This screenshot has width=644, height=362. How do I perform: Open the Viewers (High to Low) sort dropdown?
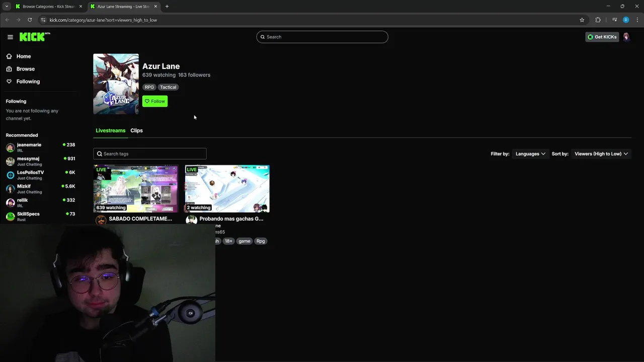click(601, 154)
